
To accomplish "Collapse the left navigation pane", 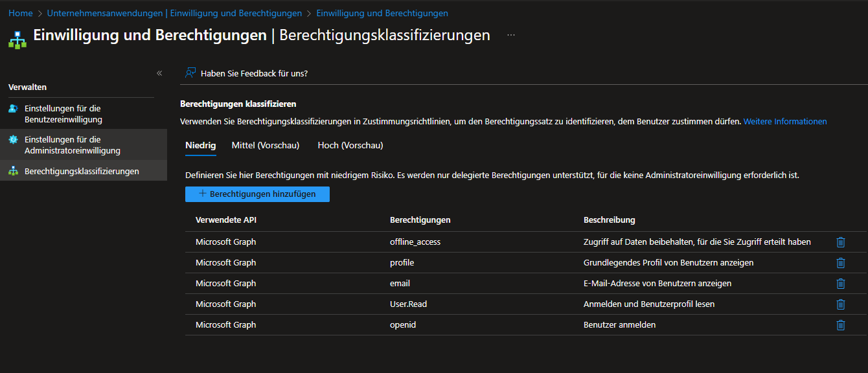I will (x=159, y=73).
